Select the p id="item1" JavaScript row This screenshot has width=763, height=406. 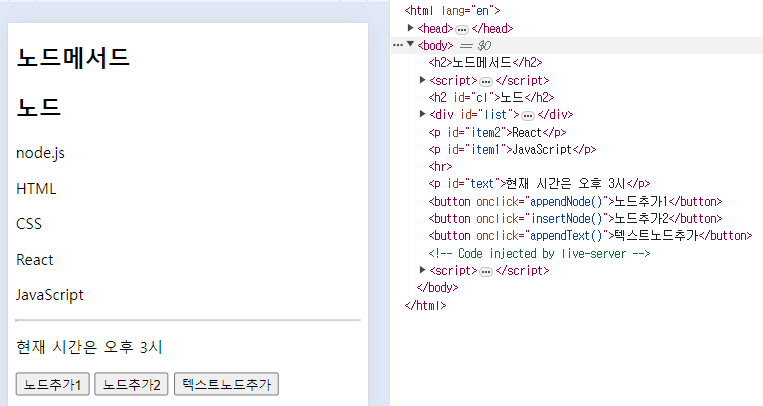click(512, 149)
